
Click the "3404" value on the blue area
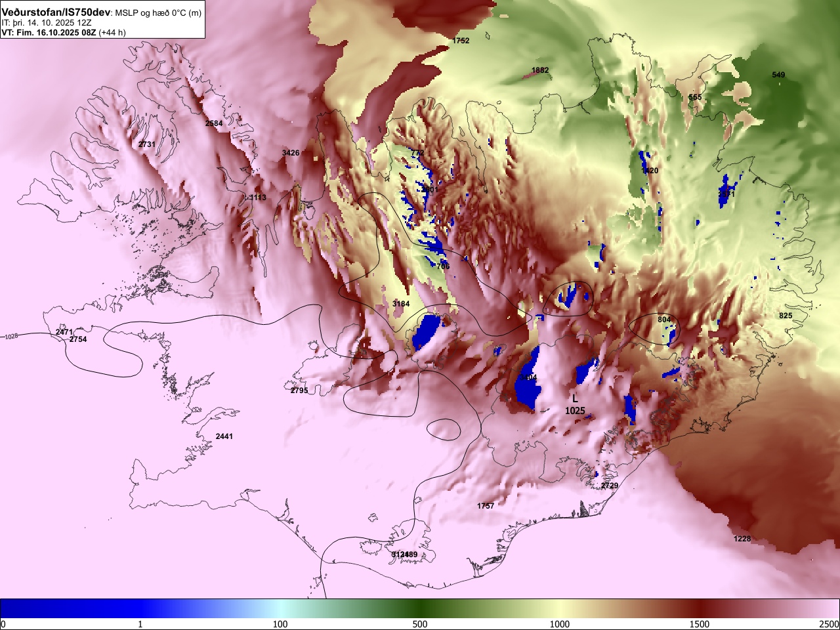(x=528, y=378)
